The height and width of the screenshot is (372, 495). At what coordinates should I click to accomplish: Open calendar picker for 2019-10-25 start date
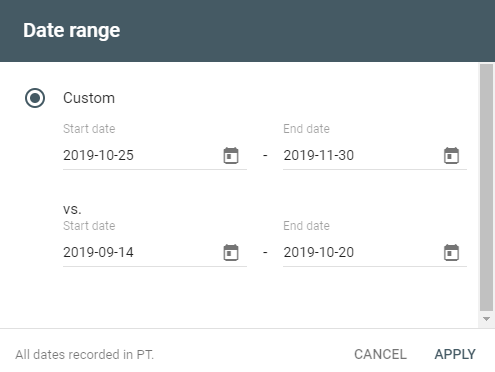(x=231, y=155)
